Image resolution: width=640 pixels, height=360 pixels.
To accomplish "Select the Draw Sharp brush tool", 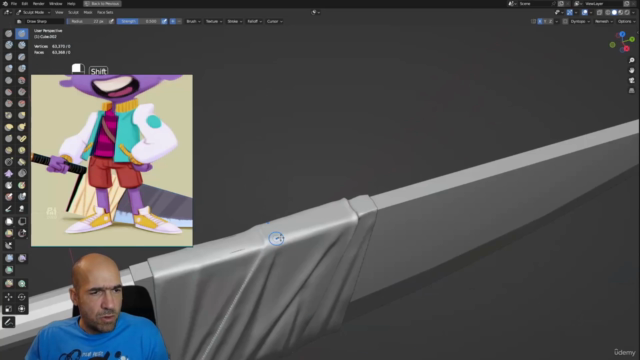I will click(x=22, y=33).
